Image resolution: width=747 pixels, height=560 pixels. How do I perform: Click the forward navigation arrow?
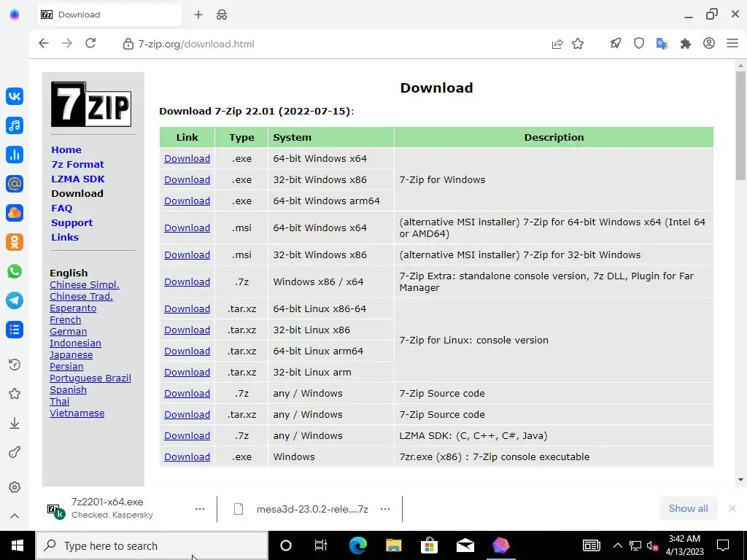[x=67, y=43]
